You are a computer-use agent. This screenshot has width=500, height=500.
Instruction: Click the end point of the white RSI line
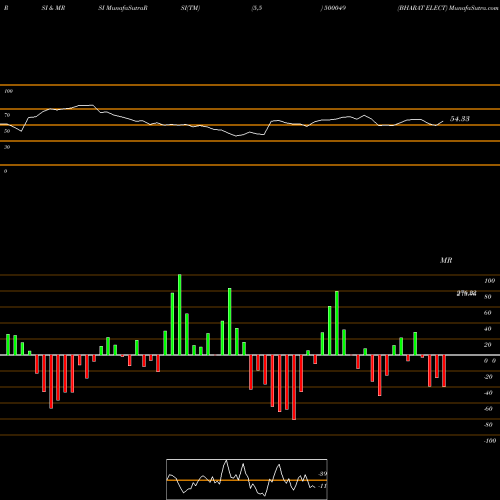(x=443, y=121)
